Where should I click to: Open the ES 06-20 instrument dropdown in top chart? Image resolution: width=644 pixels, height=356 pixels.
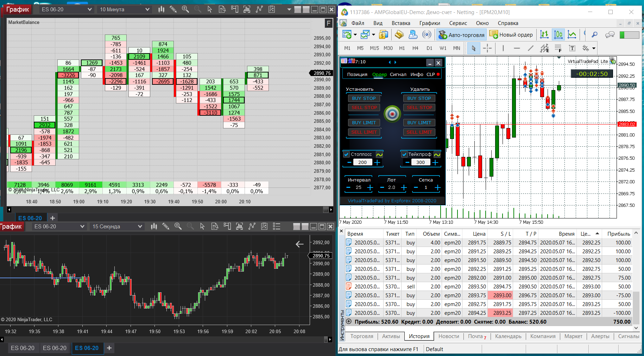coord(66,9)
